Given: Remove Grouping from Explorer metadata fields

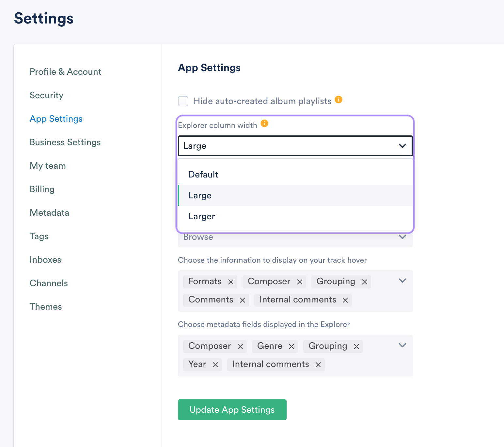Looking at the screenshot, I should pyautogui.click(x=356, y=347).
